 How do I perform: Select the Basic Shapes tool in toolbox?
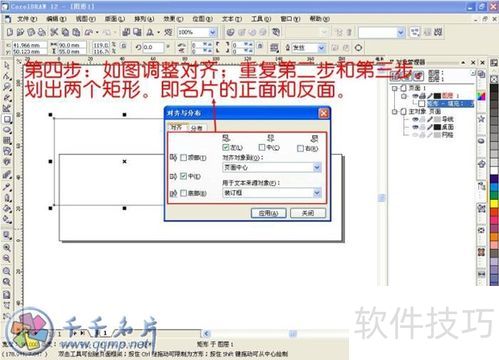7,151
